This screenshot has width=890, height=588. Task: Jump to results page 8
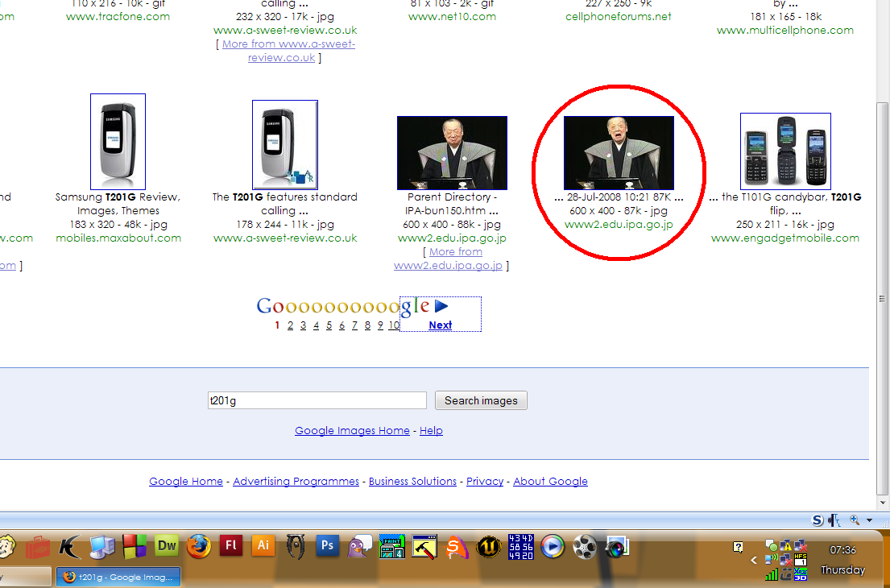[x=367, y=325]
